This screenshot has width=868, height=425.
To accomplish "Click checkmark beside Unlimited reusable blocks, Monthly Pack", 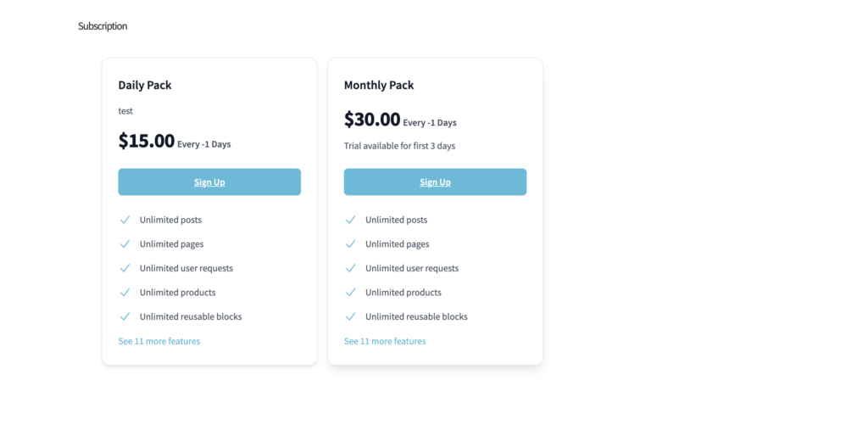I will (350, 316).
